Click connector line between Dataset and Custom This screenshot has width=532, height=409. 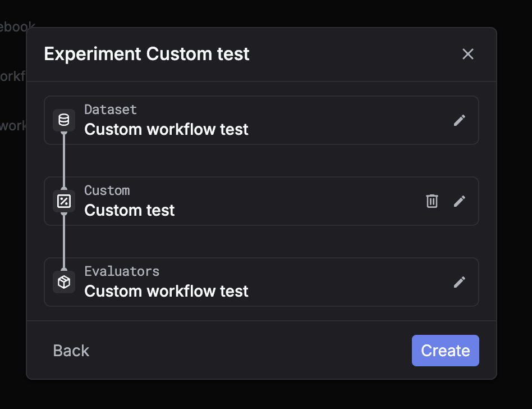pos(64,161)
